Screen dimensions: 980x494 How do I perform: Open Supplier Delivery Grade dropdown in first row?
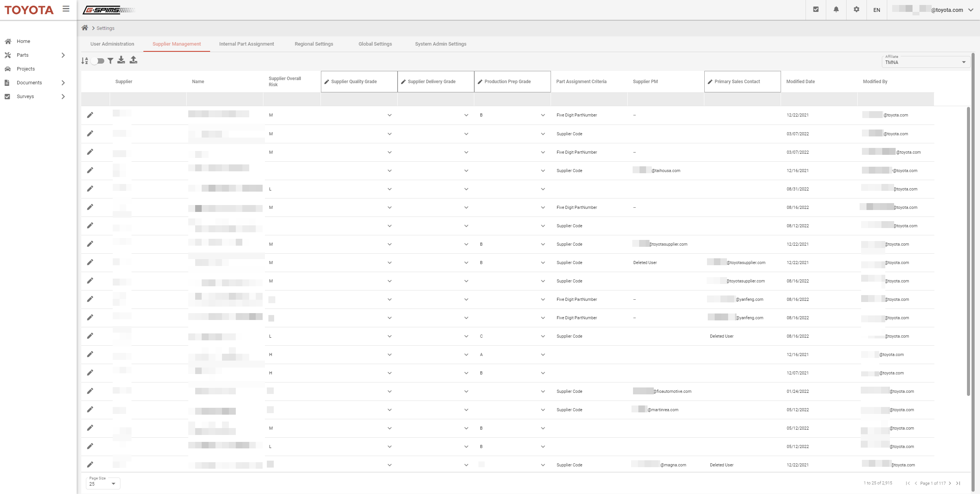466,115
